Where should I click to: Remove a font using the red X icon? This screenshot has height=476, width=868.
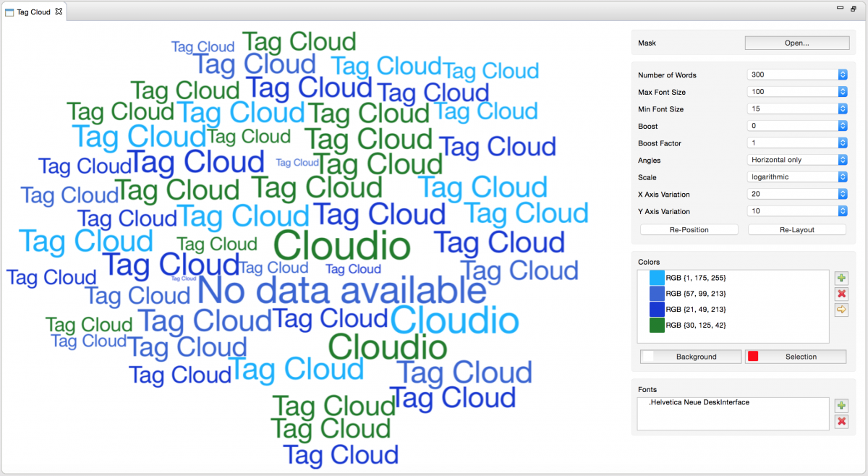click(x=841, y=422)
